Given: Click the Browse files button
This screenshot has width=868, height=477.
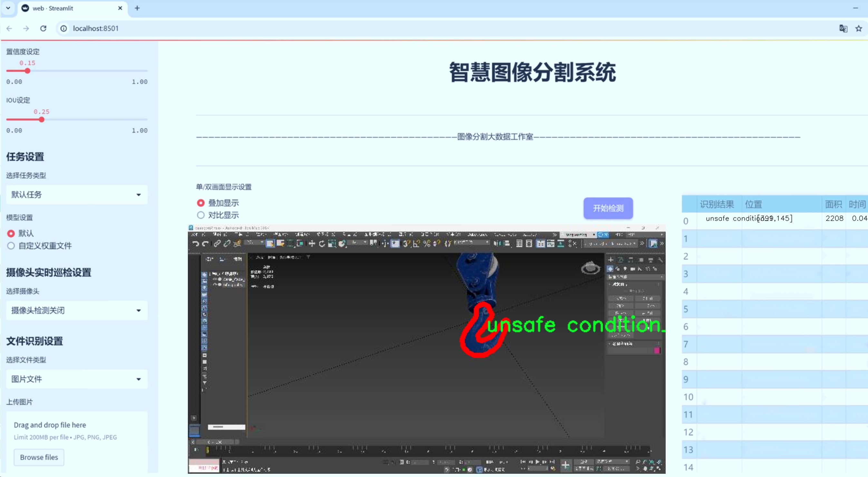Looking at the screenshot, I should pyautogui.click(x=39, y=457).
